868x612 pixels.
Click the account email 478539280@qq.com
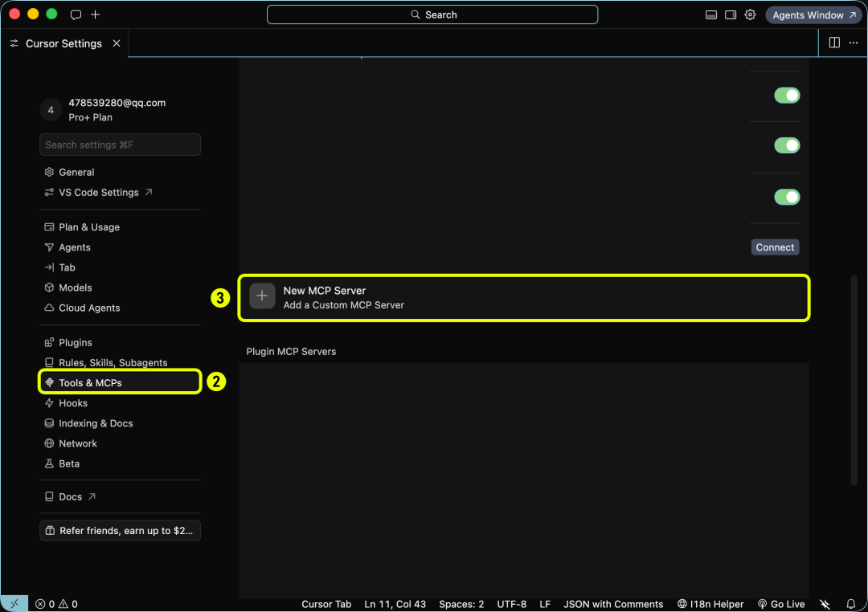pos(117,102)
